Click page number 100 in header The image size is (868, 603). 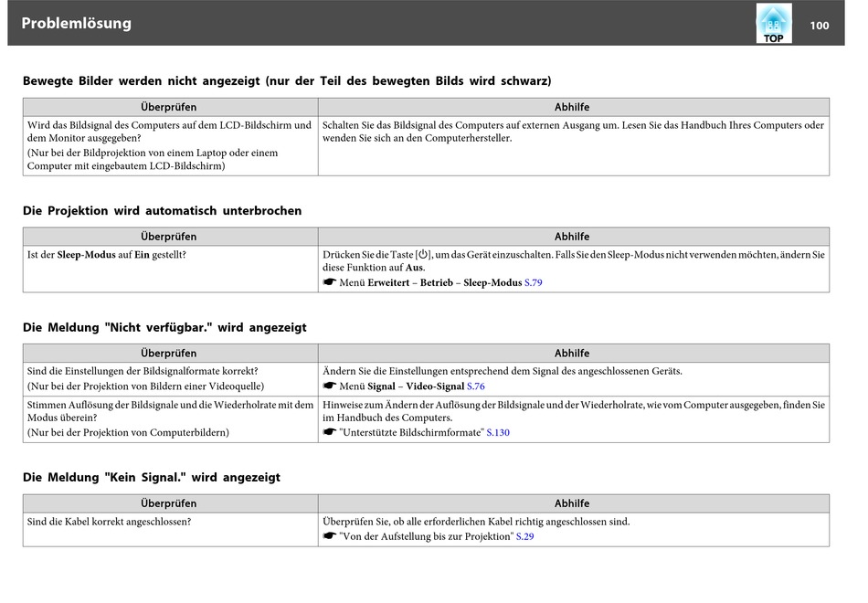[x=820, y=26]
